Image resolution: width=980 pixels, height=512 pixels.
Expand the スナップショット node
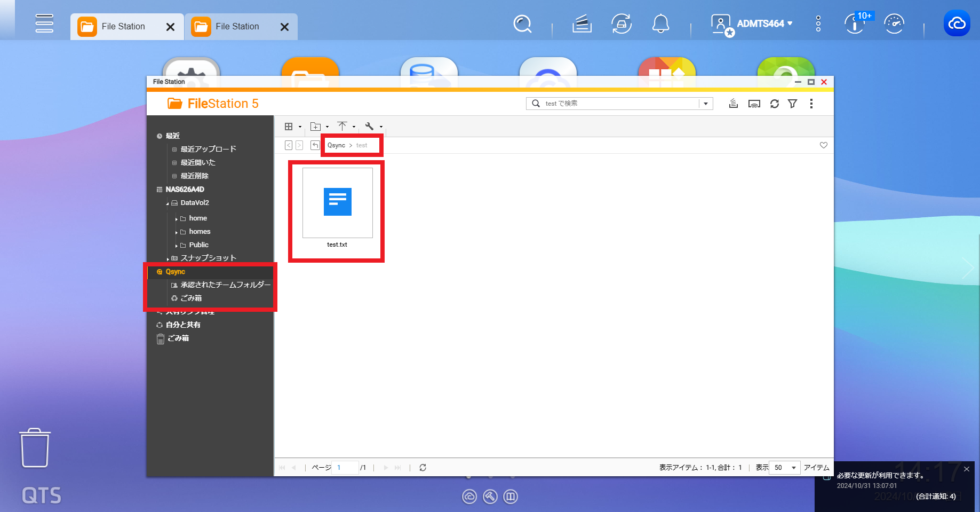168,259
